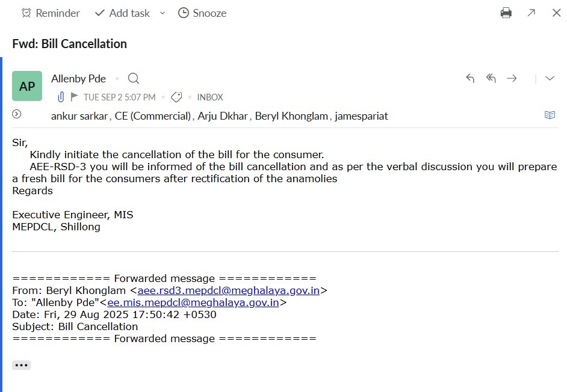
Task: Toggle the flag on this email
Action: coord(74,97)
